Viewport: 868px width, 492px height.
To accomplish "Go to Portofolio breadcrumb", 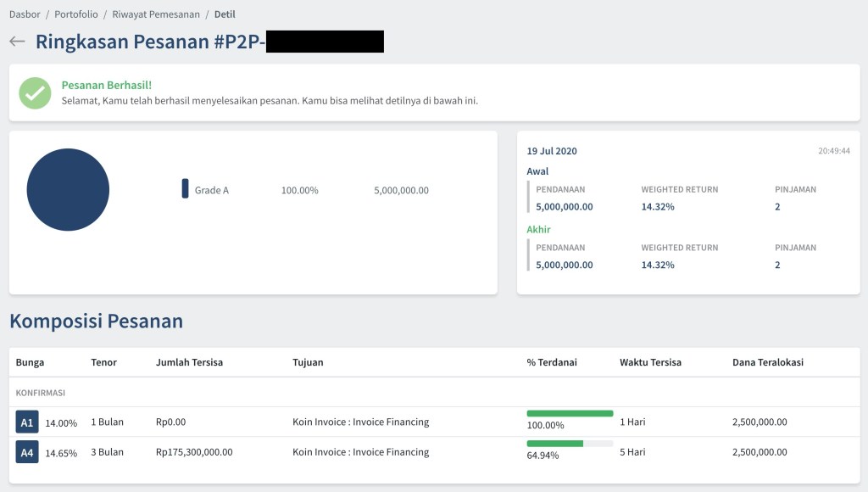I will pyautogui.click(x=76, y=14).
